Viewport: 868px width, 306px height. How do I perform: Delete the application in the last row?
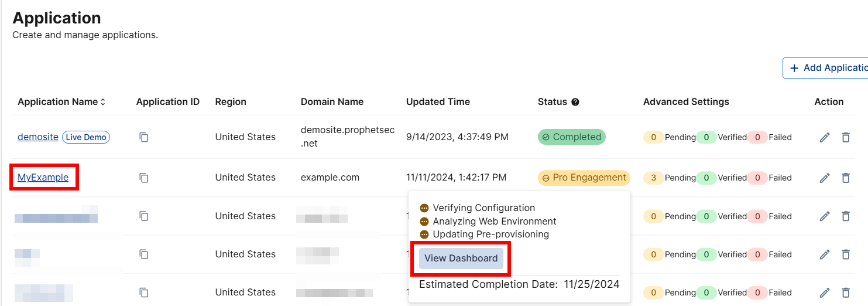(x=846, y=293)
